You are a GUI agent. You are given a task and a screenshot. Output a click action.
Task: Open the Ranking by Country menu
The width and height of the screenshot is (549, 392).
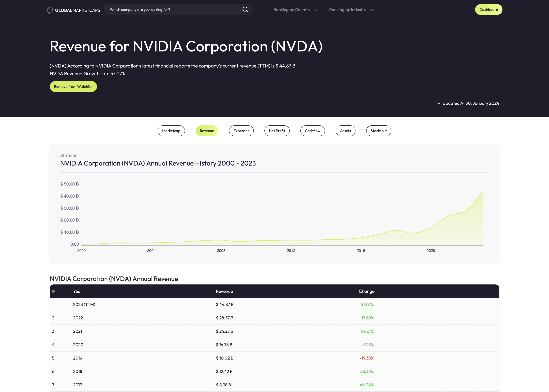coord(292,10)
